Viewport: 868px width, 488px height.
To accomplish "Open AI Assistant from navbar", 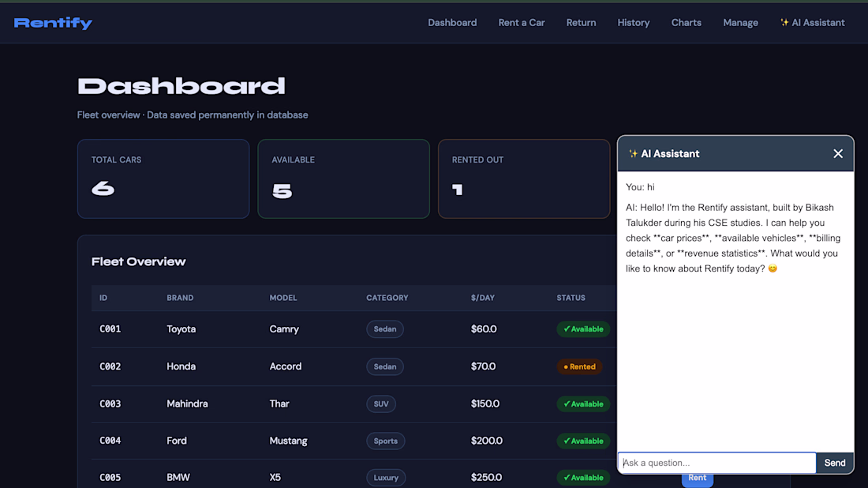I will pyautogui.click(x=812, y=23).
